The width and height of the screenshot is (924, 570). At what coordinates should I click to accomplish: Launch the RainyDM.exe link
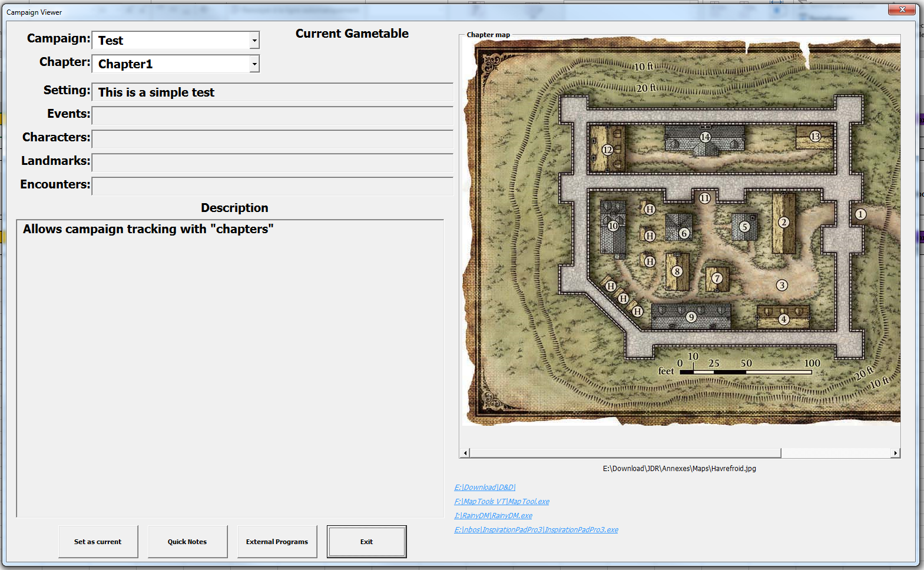(x=494, y=516)
